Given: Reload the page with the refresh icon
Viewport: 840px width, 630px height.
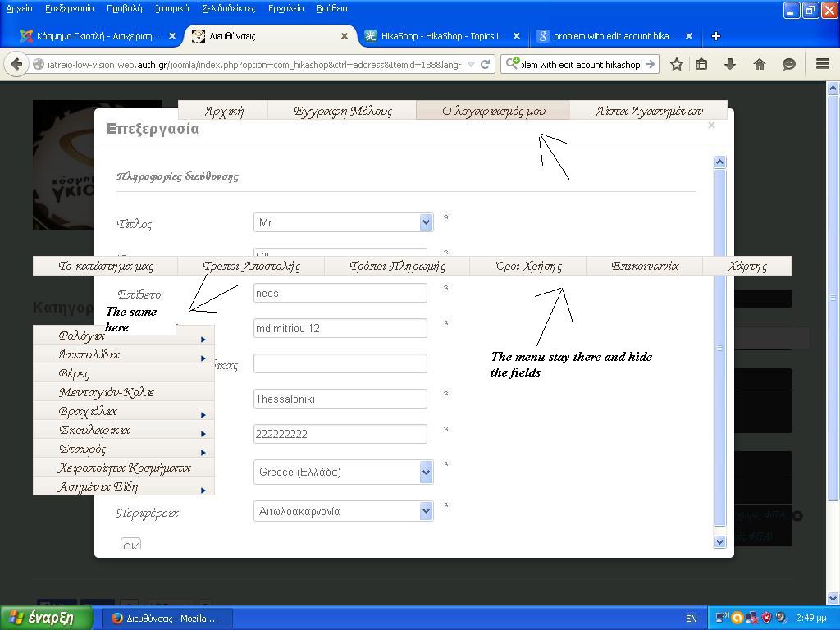Looking at the screenshot, I should pos(486,64).
